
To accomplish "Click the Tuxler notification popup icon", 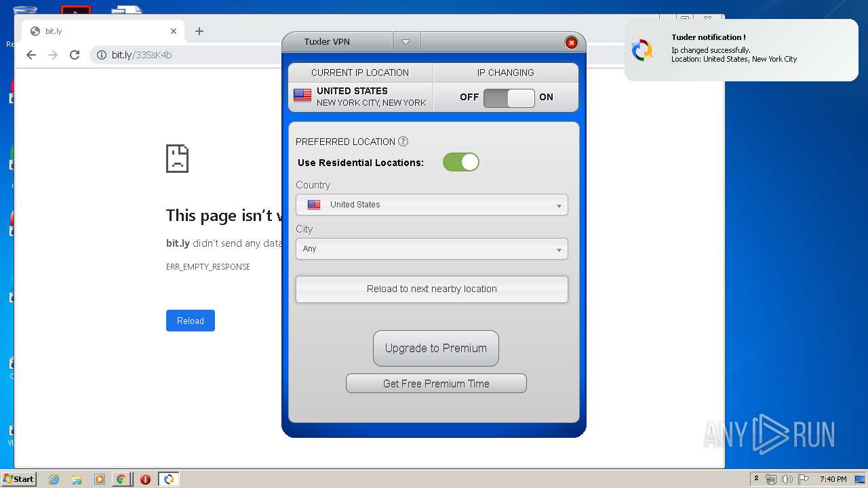I will pos(642,50).
